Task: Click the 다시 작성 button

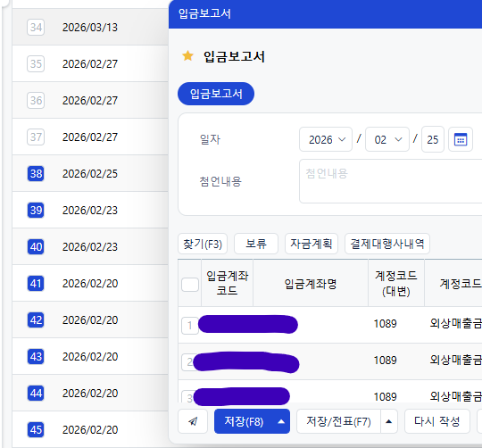Action: click(436, 421)
